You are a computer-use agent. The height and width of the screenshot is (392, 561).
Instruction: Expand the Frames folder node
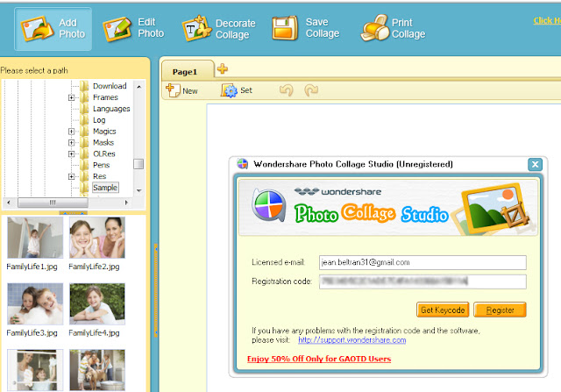click(72, 97)
